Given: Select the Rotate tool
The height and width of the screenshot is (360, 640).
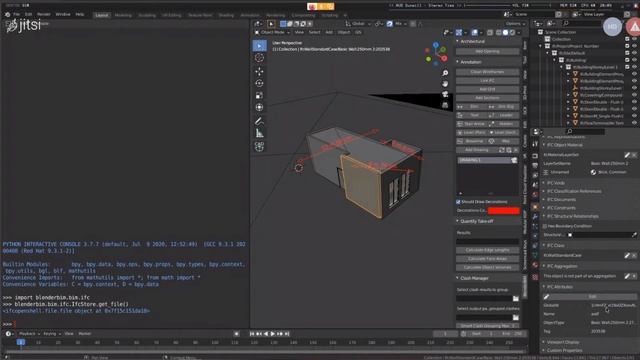Looking at the screenshot, I should point(259,83).
